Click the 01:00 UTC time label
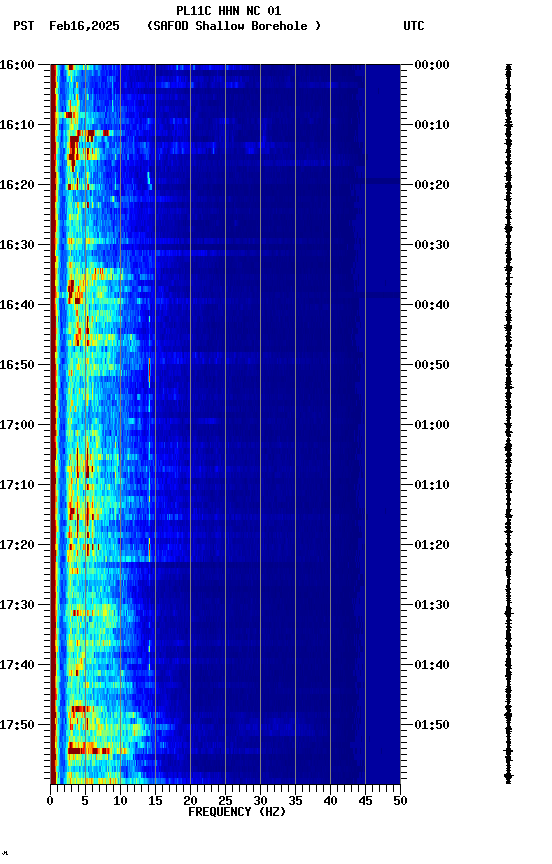552x864 pixels. click(x=432, y=425)
